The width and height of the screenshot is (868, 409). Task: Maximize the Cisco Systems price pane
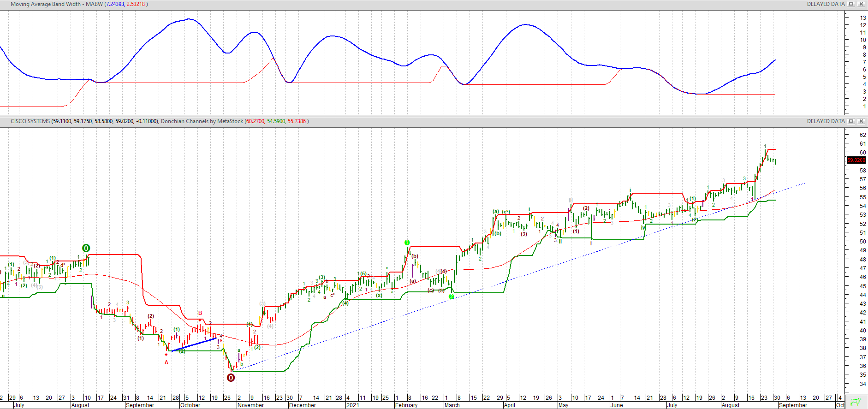pyautogui.click(x=851, y=121)
